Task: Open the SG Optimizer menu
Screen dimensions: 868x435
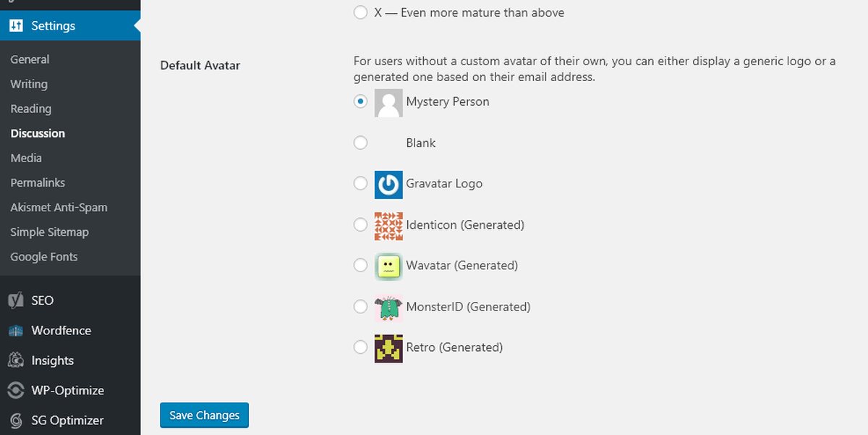Action: [x=70, y=421]
